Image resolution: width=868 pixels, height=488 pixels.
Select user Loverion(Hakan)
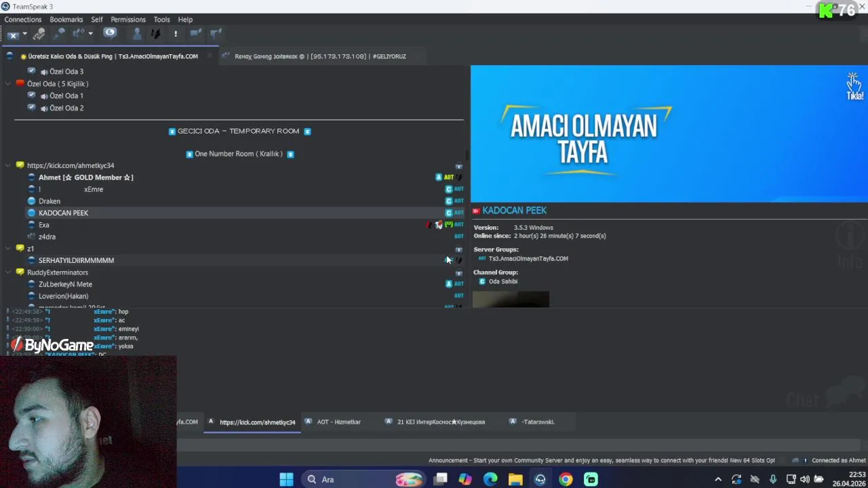63,296
